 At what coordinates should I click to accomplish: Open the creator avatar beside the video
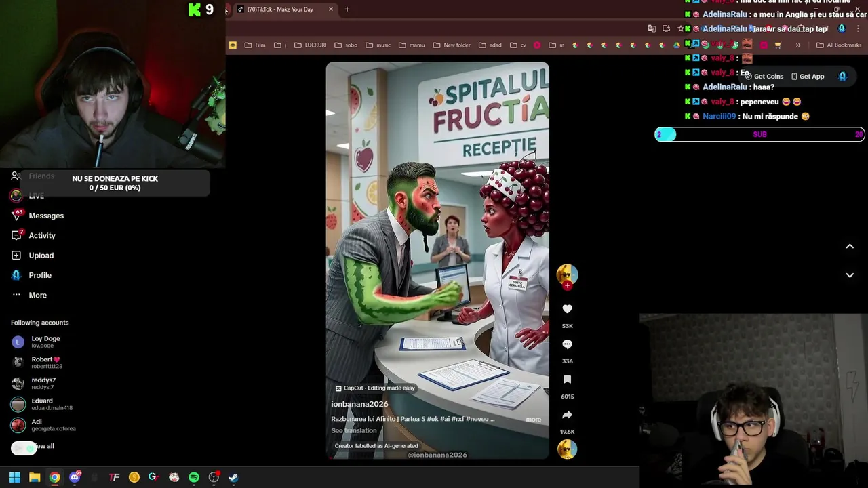(567, 274)
